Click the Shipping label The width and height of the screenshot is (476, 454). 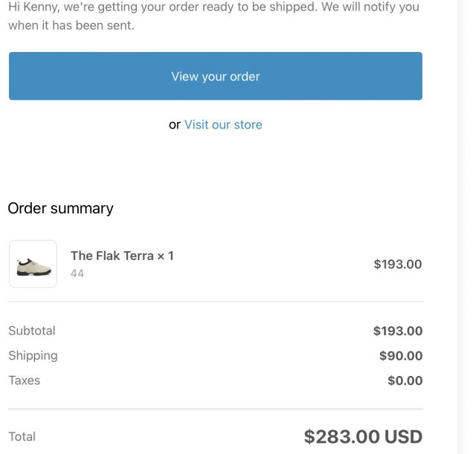click(33, 356)
